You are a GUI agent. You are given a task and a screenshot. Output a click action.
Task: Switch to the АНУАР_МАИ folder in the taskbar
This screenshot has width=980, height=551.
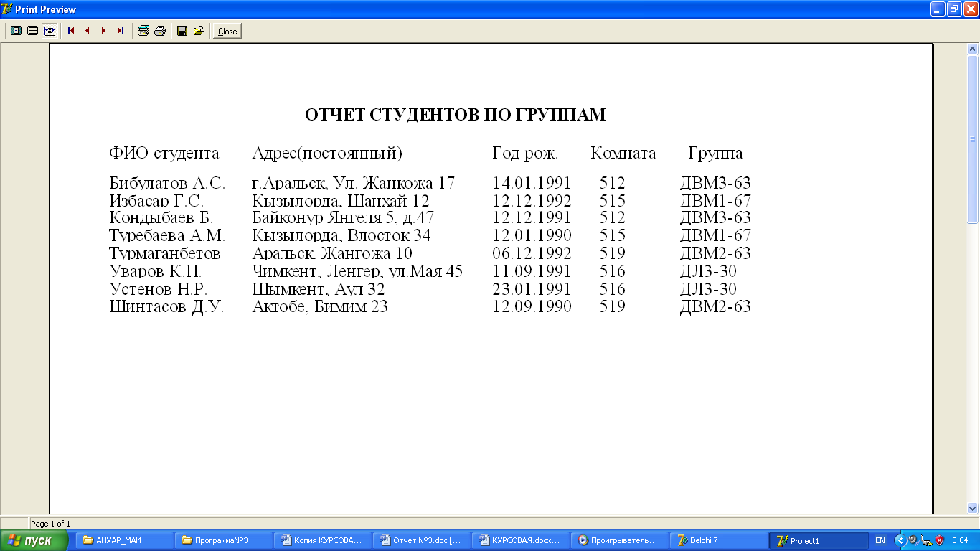(124, 541)
